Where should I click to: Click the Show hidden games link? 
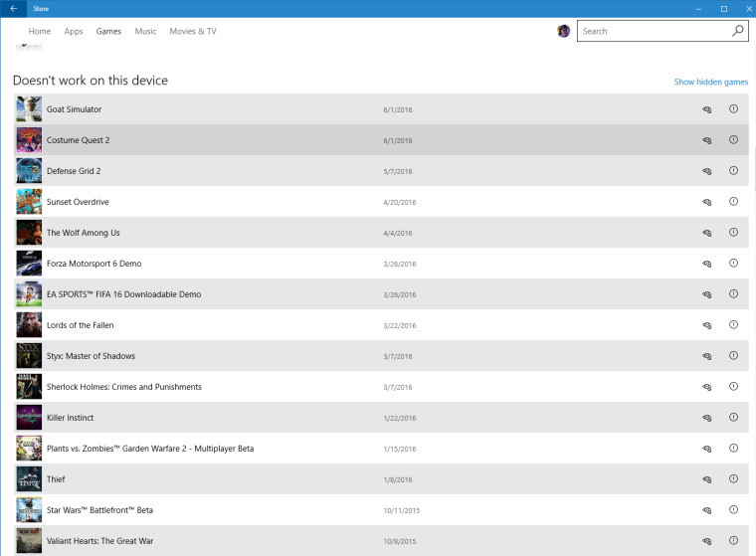[x=710, y=82]
